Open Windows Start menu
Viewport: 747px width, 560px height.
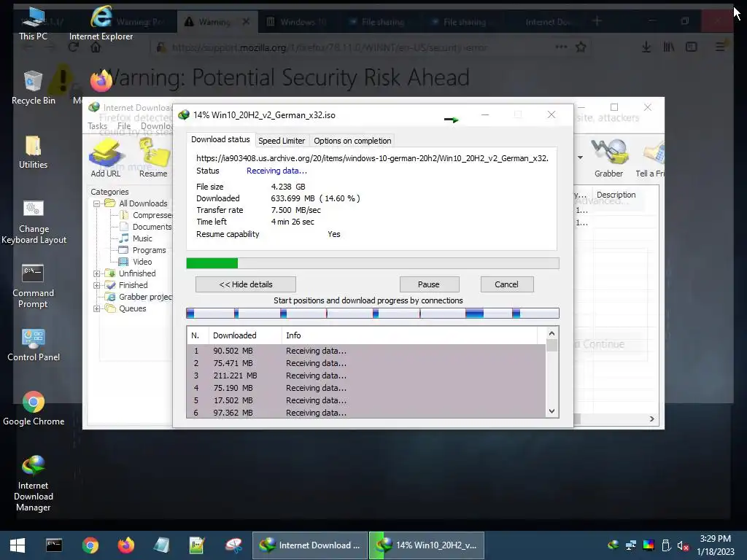tap(18, 545)
